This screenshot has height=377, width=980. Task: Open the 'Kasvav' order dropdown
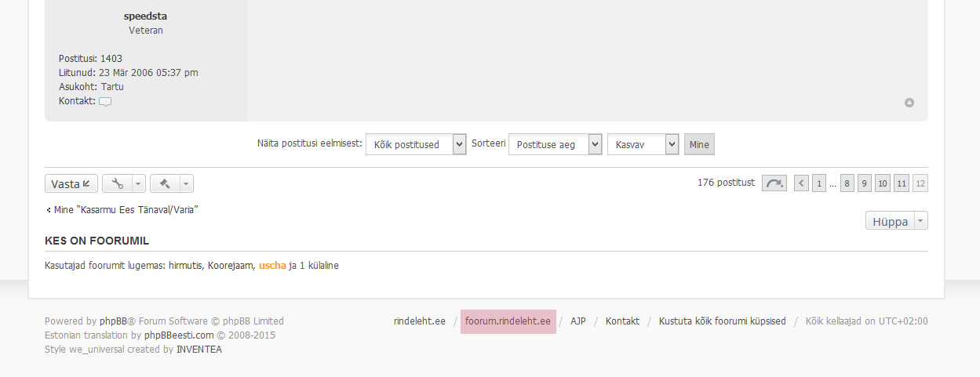coord(643,144)
